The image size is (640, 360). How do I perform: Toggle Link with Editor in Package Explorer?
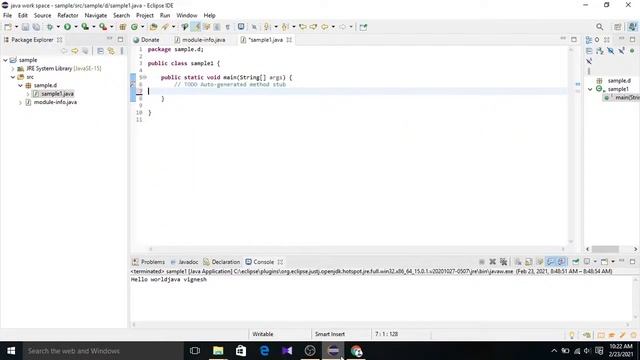coord(111,51)
